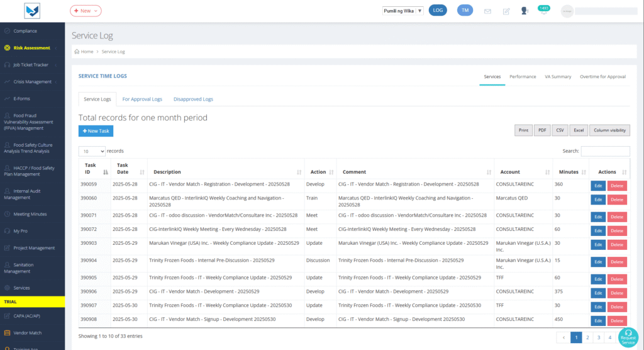Click the company logo at top left
The height and width of the screenshot is (350, 644).
32,11
